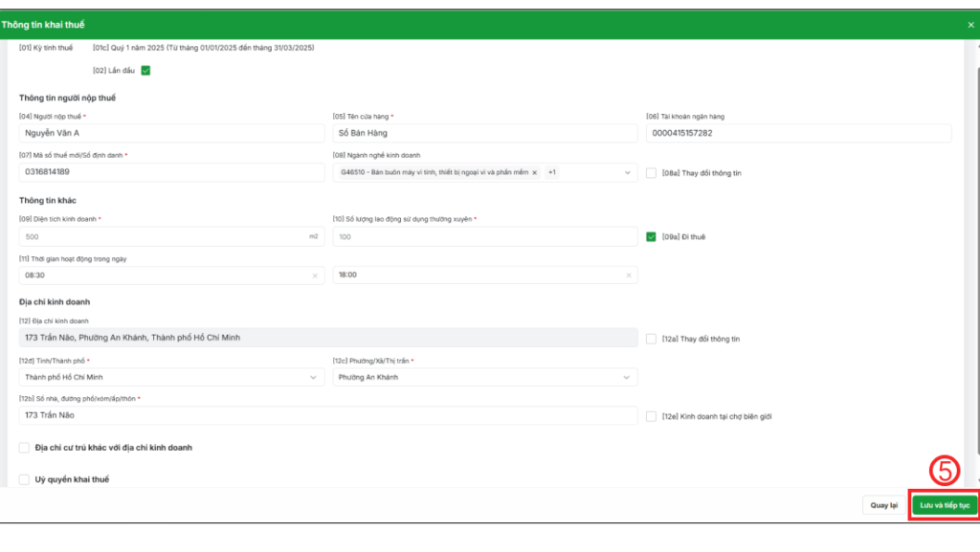The height and width of the screenshot is (552, 980).
Task: Focus the Mã số thuế input field
Action: click(x=170, y=172)
